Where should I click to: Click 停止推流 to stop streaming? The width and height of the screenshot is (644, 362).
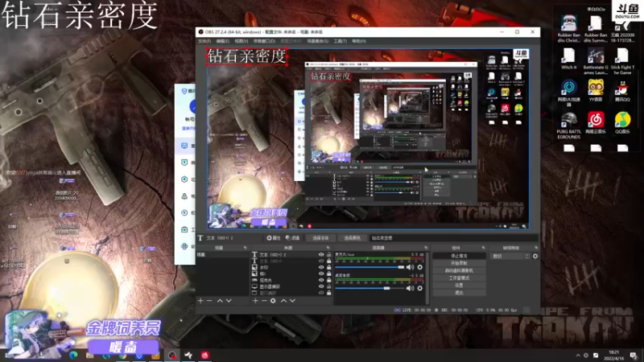tap(459, 256)
